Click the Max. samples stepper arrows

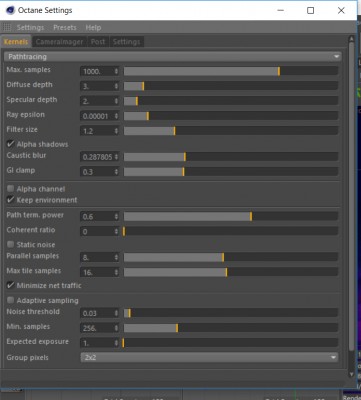pos(116,71)
